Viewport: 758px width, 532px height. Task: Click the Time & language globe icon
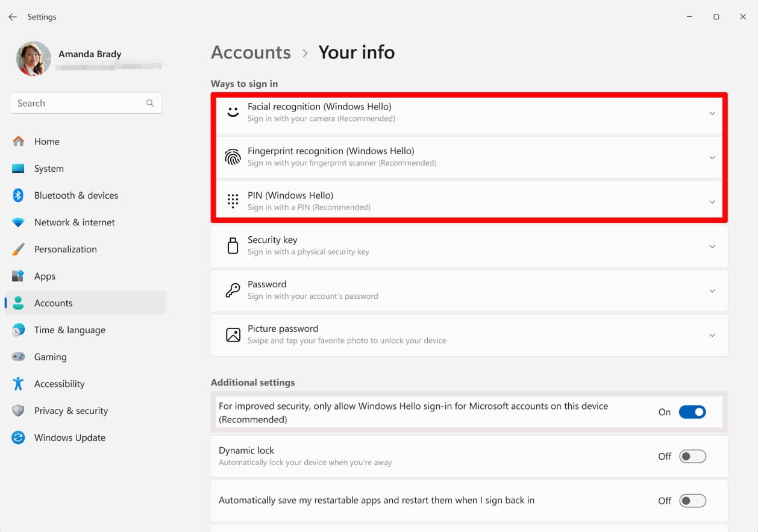coord(19,330)
